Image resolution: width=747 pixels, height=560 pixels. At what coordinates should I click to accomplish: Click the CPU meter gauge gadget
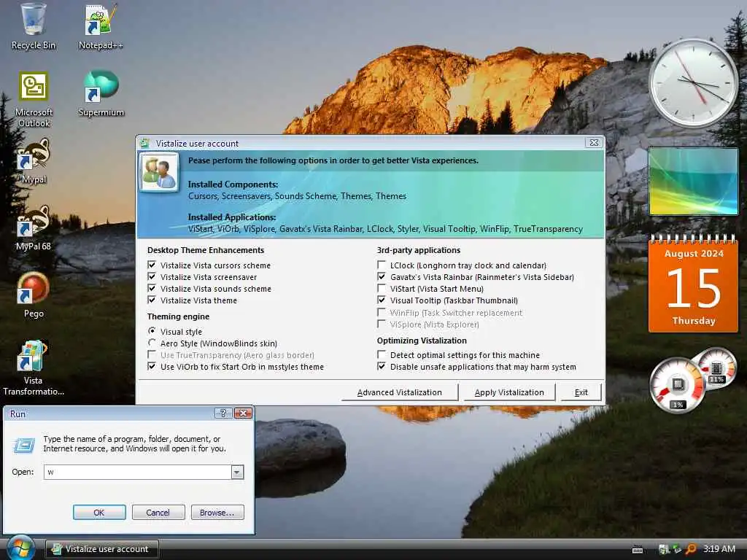coord(678,385)
